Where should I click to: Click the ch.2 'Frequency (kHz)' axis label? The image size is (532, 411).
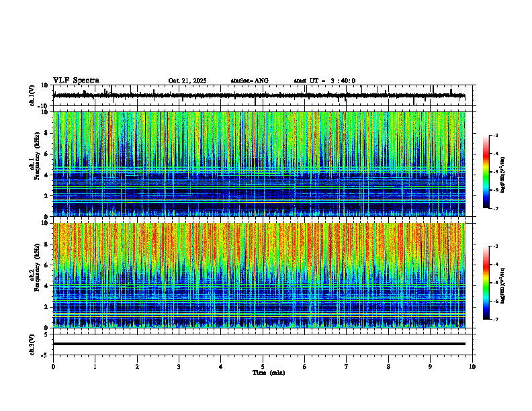tap(37, 268)
